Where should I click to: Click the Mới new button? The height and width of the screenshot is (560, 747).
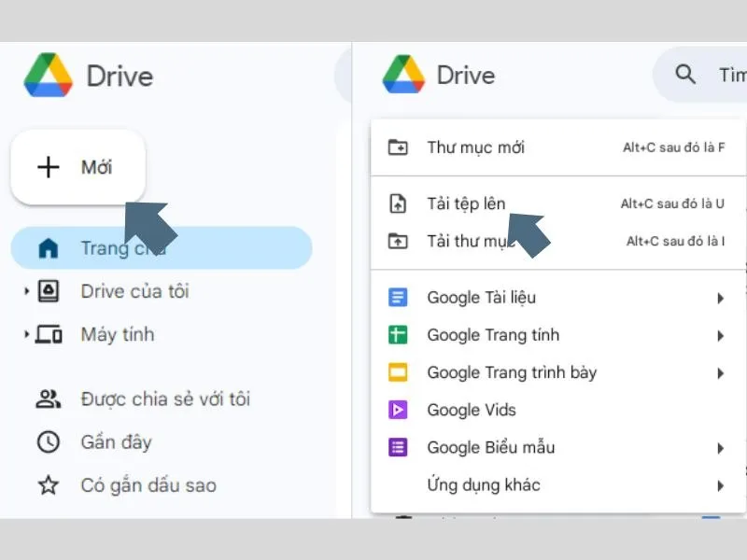(78, 167)
